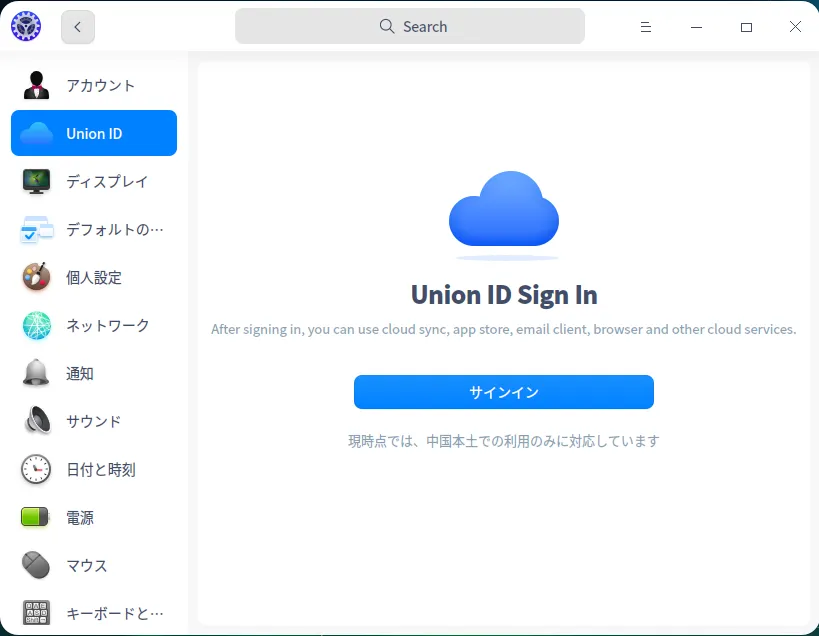Select 個人設定 label in the sidebar
819x636 pixels.
coord(94,277)
